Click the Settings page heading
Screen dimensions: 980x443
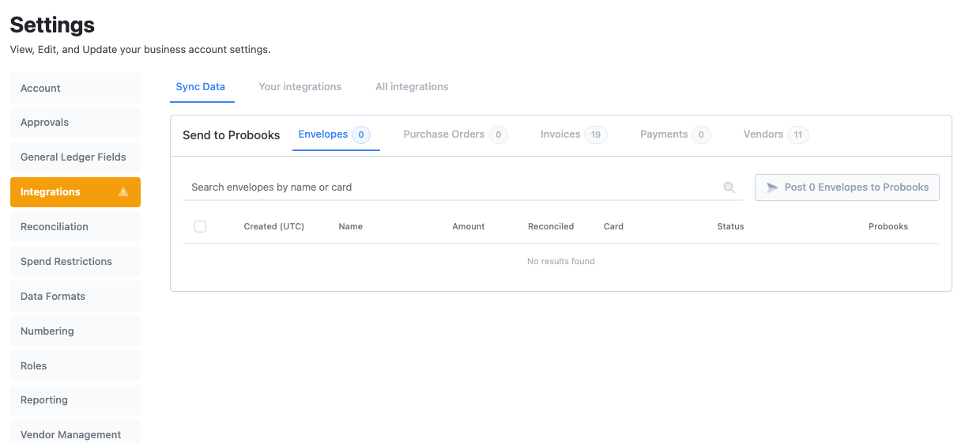pos(52,25)
